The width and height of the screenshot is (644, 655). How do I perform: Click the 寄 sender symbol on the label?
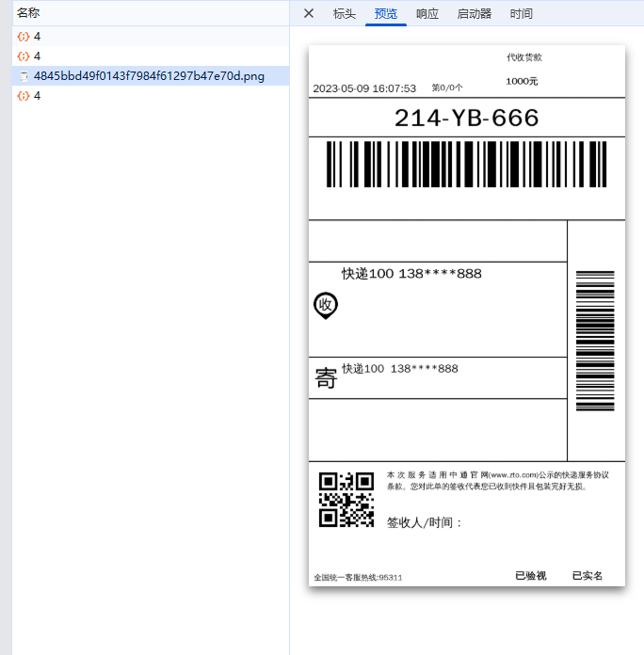[x=326, y=378]
